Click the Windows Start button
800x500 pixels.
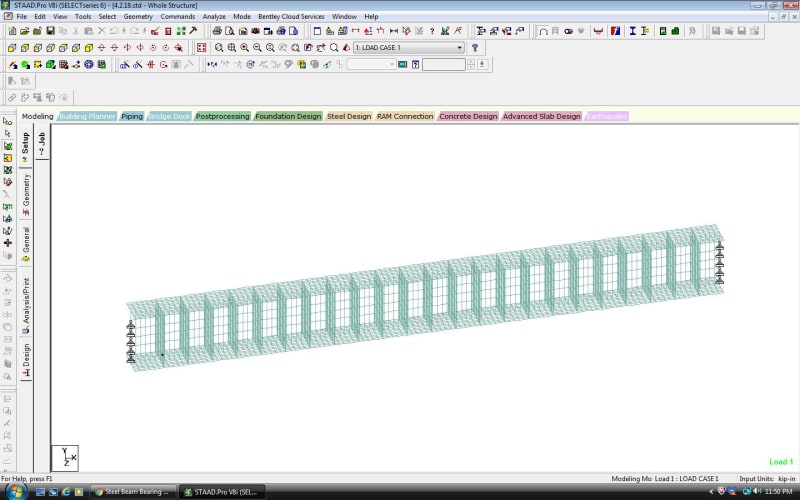[15, 492]
